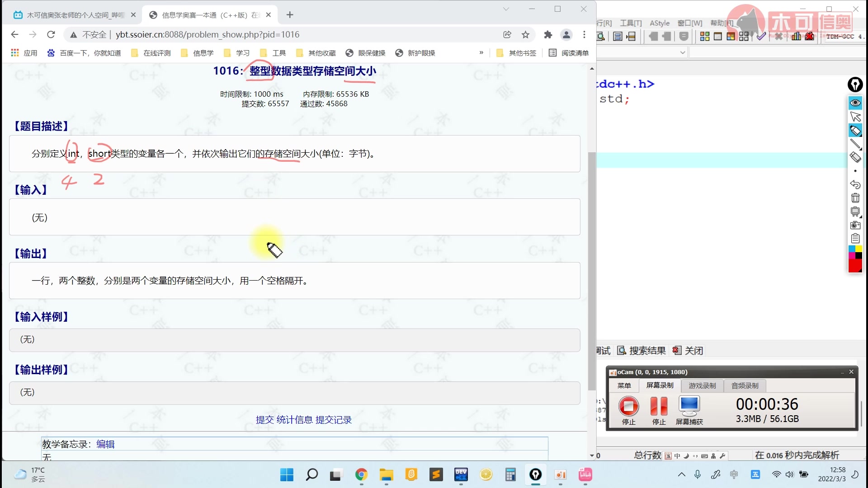The height and width of the screenshot is (488, 868).
Task: Click 编辑 link next to 教学备忘录
Action: tap(105, 444)
